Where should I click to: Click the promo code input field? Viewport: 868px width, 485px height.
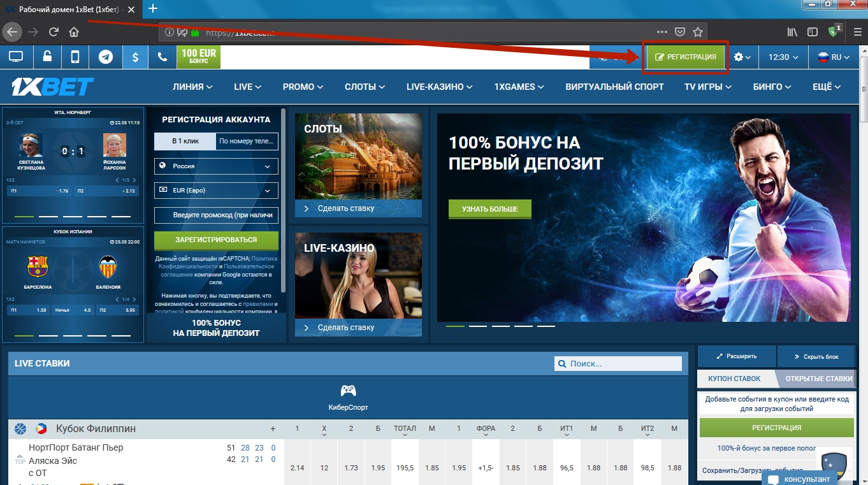(x=216, y=215)
